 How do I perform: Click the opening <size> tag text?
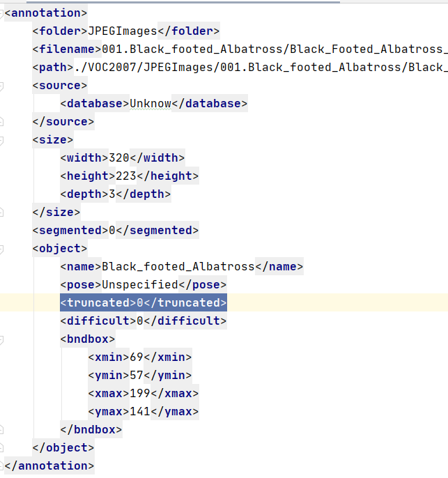click(53, 140)
